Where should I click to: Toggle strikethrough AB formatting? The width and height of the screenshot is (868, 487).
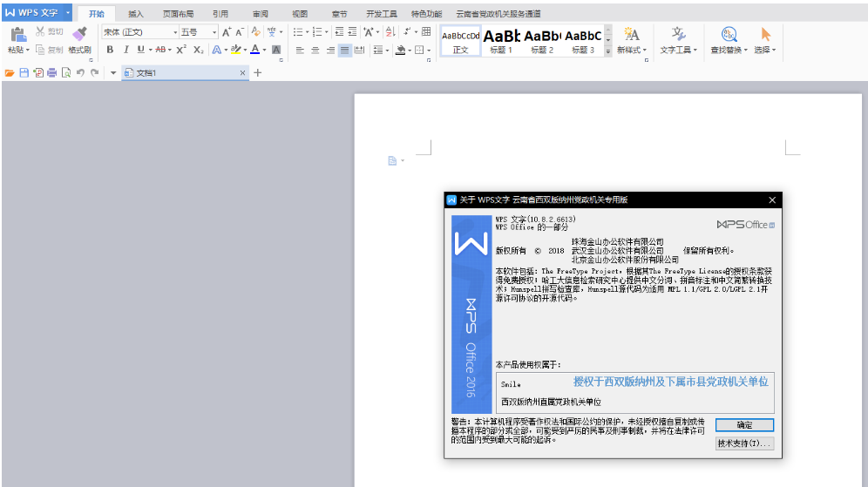160,50
